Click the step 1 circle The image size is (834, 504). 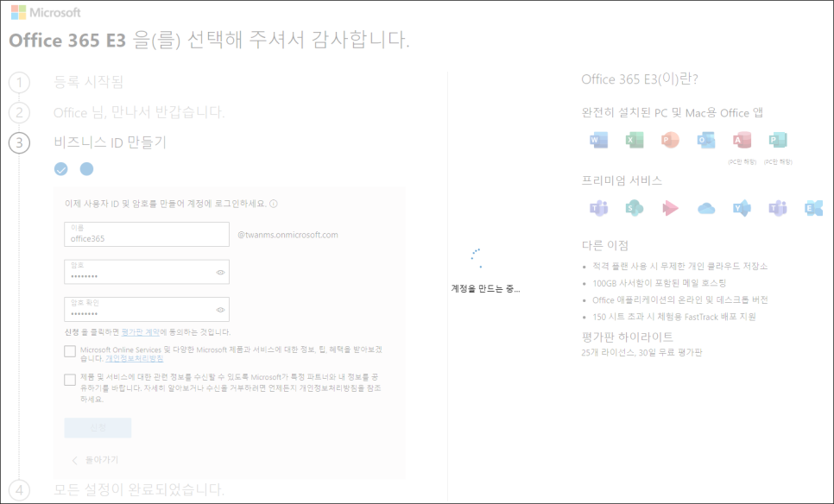(20, 82)
